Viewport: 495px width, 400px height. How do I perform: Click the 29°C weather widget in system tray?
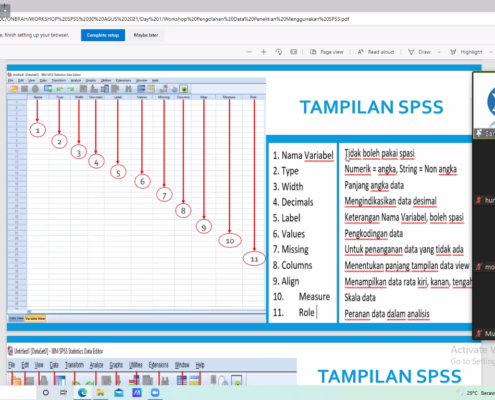475,393
